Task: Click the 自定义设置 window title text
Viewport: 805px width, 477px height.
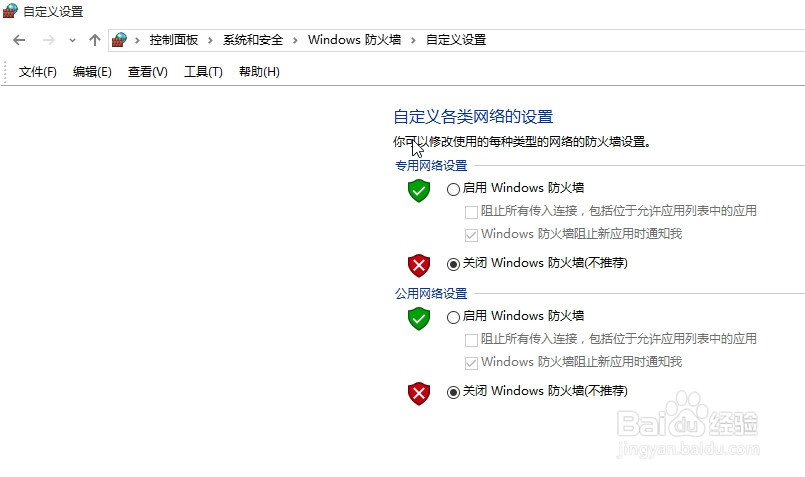Action: (53, 11)
